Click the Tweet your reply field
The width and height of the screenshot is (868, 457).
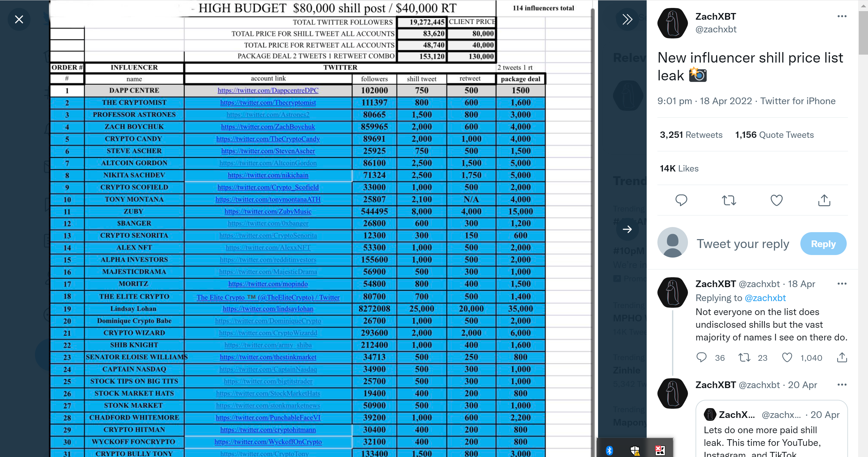(743, 244)
